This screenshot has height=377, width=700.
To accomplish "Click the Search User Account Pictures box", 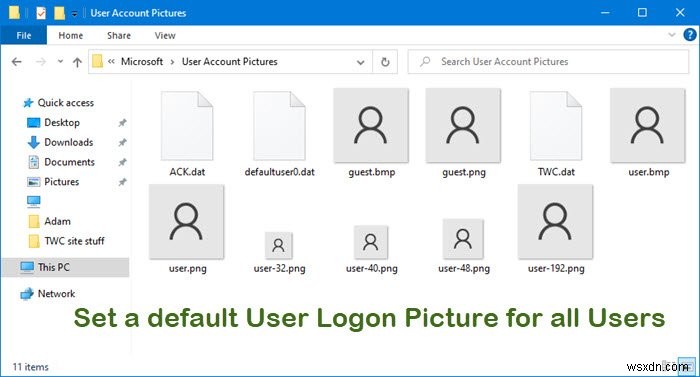I will [548, 62].
